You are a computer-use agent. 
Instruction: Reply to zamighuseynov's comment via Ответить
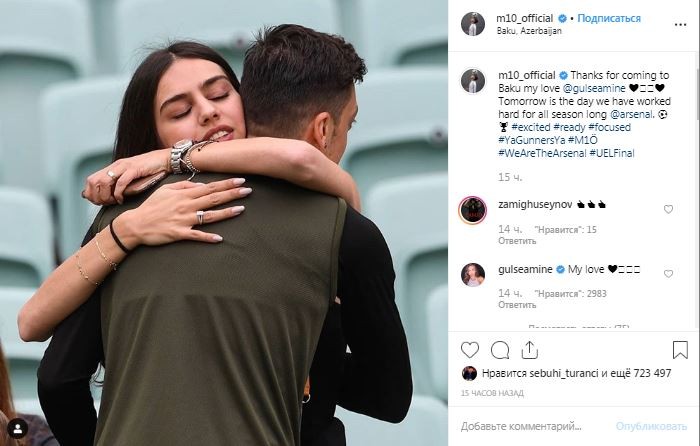(517, 241)
